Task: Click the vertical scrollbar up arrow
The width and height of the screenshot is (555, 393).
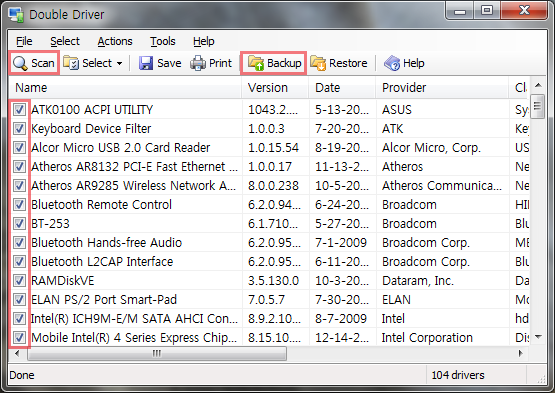Action: pos(538,85)
